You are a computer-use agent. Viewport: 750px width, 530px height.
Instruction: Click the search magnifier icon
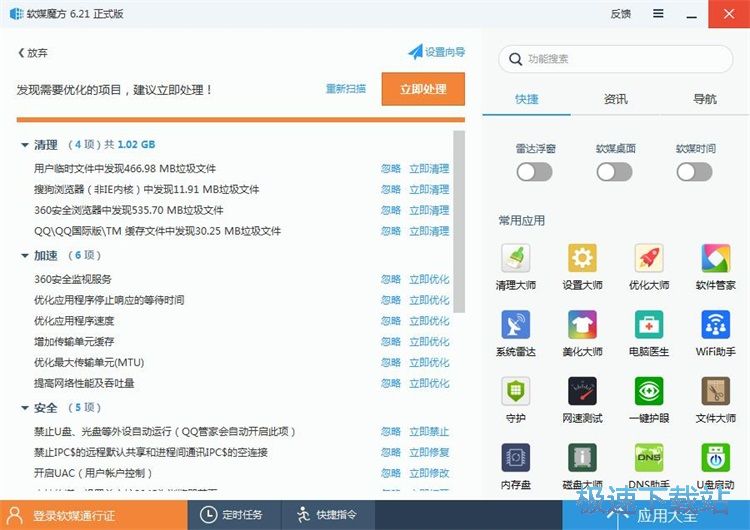click(515, 59)
